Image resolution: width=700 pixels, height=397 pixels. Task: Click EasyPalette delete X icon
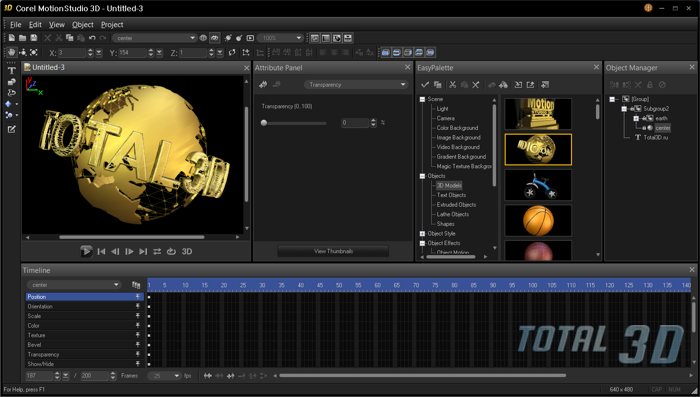pos(476,84)
